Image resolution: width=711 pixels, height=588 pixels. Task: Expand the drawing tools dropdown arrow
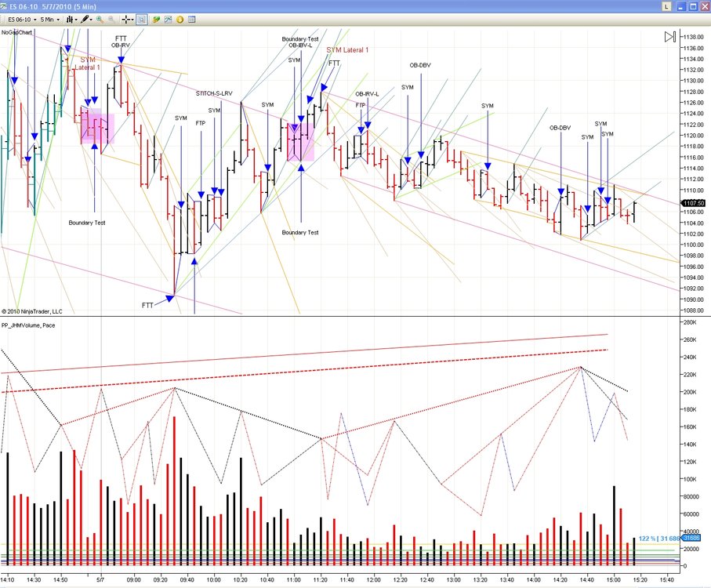[x=91, y=20]
